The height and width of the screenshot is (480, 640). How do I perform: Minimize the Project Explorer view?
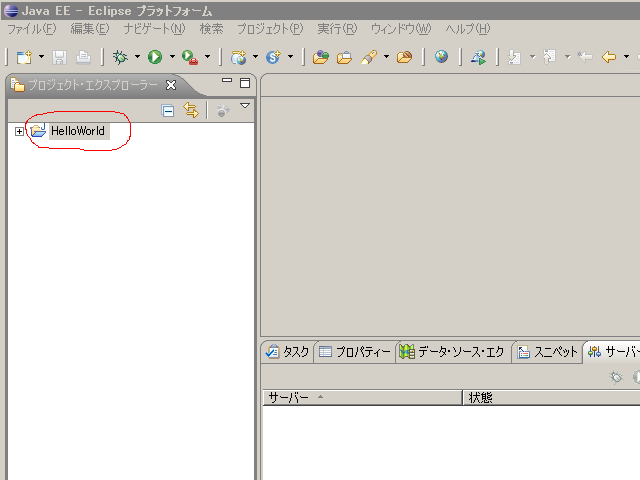tap(227, 81)
